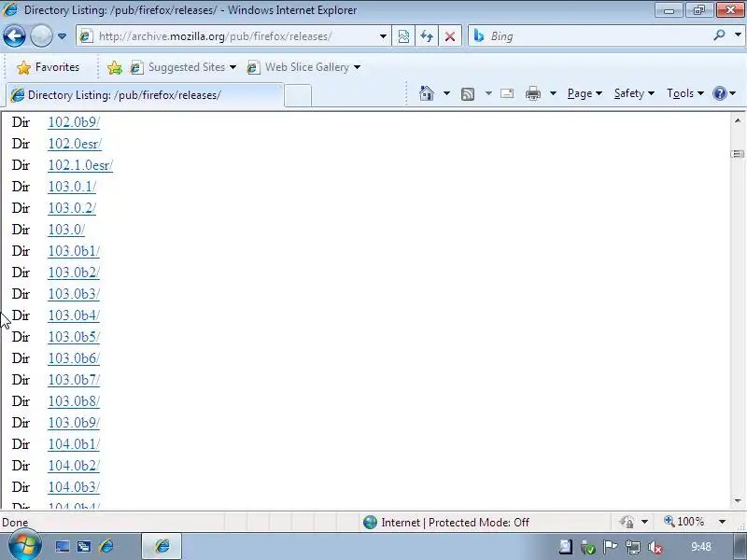Image resolution: width=747 pixels, height=560 pixels.
Task: Select the Internet Explorer taskbar button
Action: (x=162, y=546)
